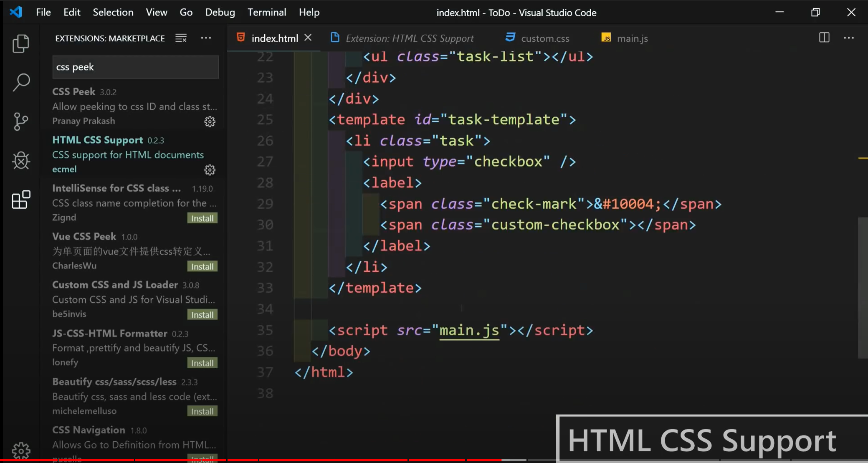Clear extensions search results icon
Image resolution: width=868 pixels, height=463 pixels.
tap(181, 38)
